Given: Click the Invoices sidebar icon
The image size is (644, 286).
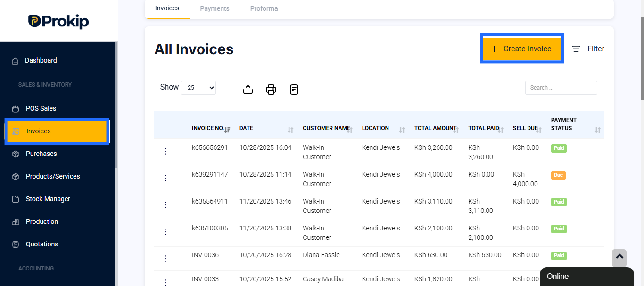Looking at the screenshot, I should pyautogui.click(x=16, y=131).
